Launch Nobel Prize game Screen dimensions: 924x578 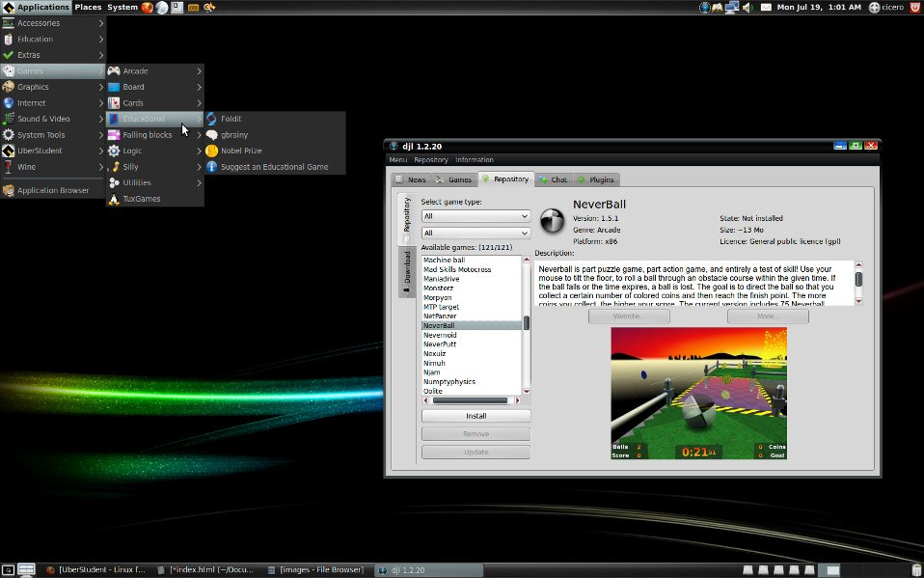tap(275, 151)
